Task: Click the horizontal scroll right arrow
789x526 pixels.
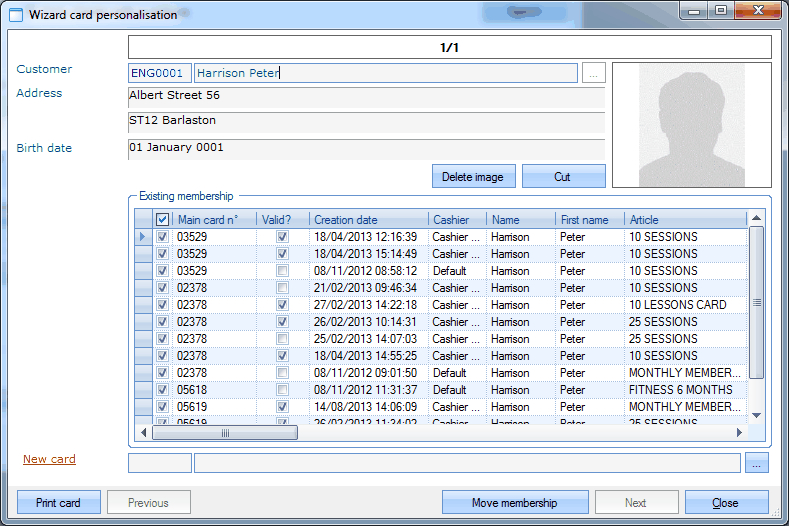Action: (x=739, y=432)
